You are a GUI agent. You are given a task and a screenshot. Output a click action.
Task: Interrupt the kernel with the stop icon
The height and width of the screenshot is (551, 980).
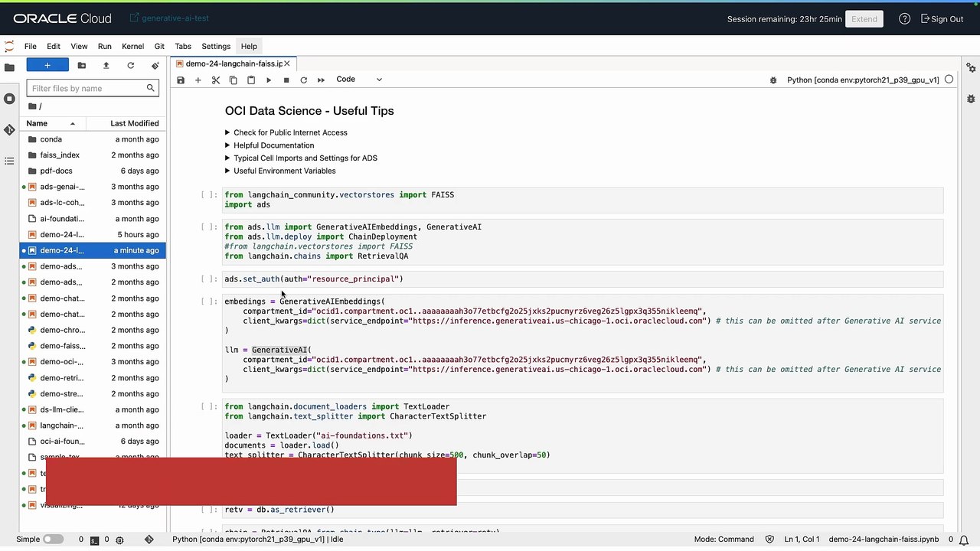[x=286, y=80]
